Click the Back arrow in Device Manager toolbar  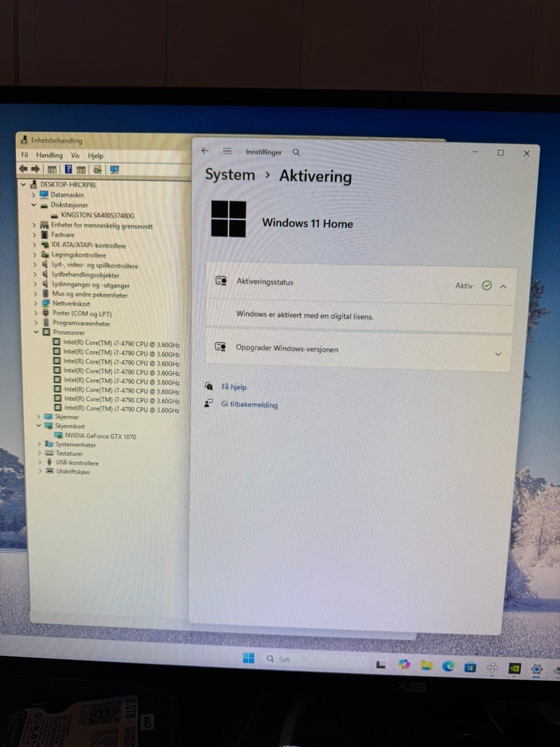click(23, 169)
